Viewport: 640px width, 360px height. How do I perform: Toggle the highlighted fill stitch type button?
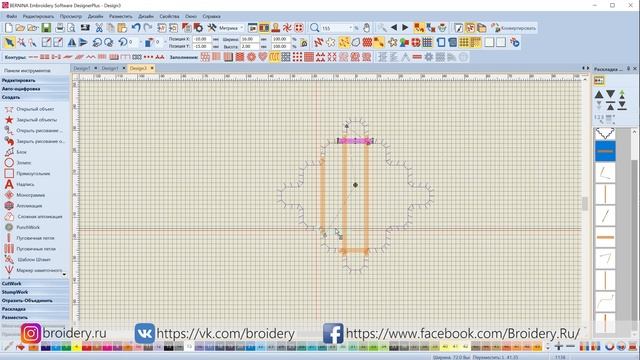click(274, 57)
